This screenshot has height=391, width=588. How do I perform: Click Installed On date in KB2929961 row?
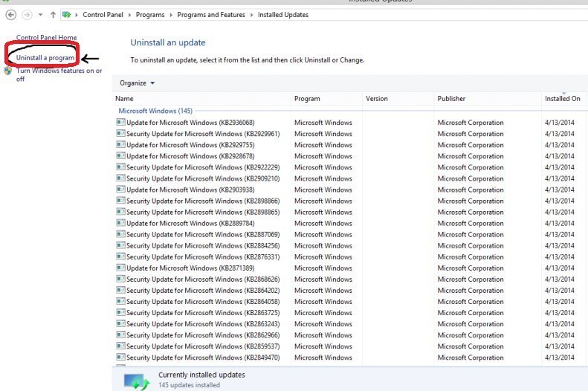(560, 134)
